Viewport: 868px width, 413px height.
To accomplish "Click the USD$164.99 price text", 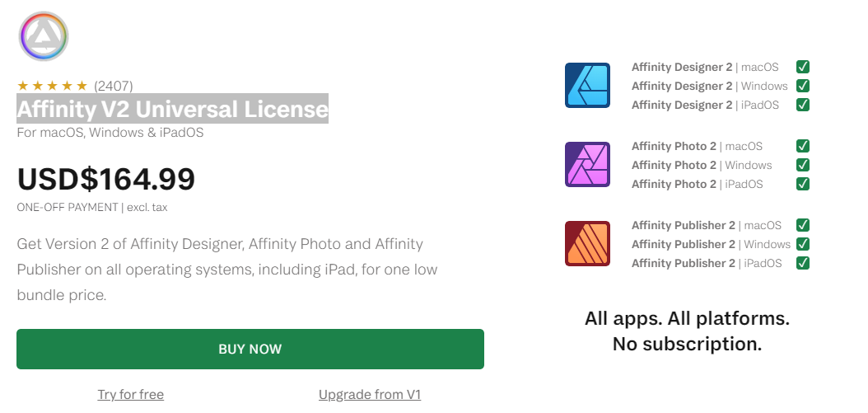I will click(x=106, y=179).
